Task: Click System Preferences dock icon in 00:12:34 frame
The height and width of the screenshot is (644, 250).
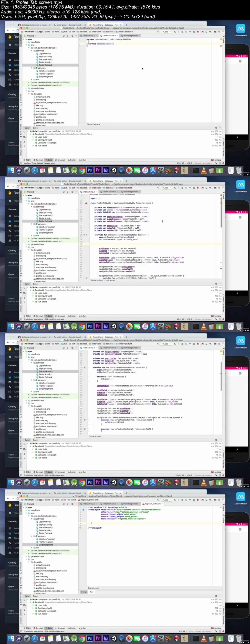Action: tap(161, 638)
